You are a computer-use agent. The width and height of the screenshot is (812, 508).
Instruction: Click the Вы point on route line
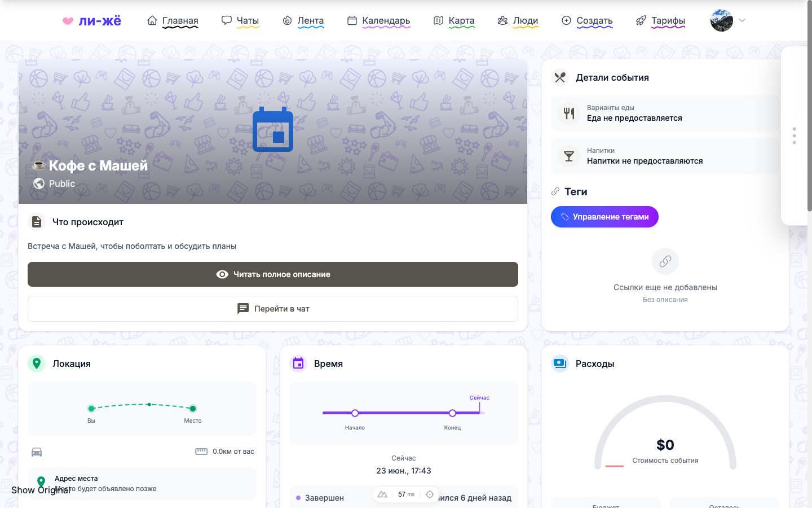[91, 409]
